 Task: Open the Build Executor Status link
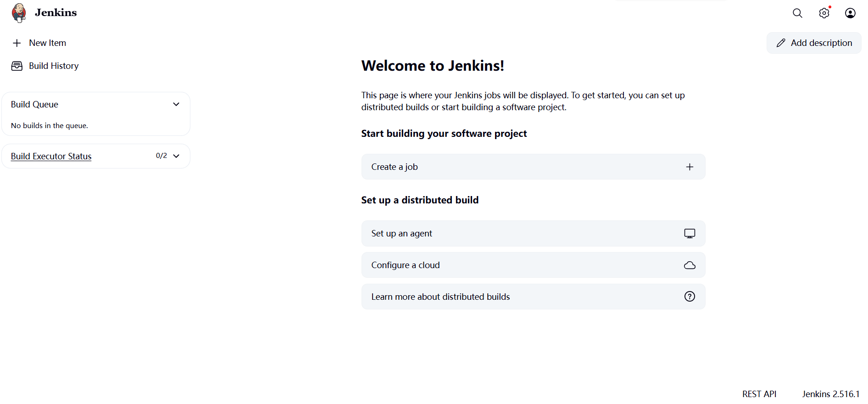click(x=51, y=157)
